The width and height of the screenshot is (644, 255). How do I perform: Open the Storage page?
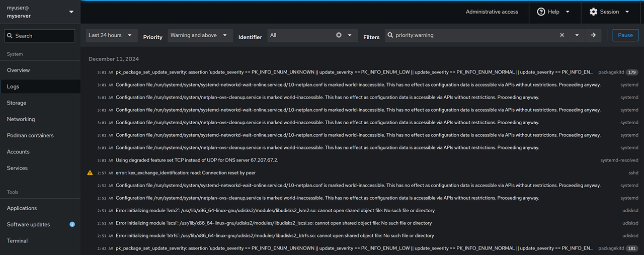(x=40, y=103)
